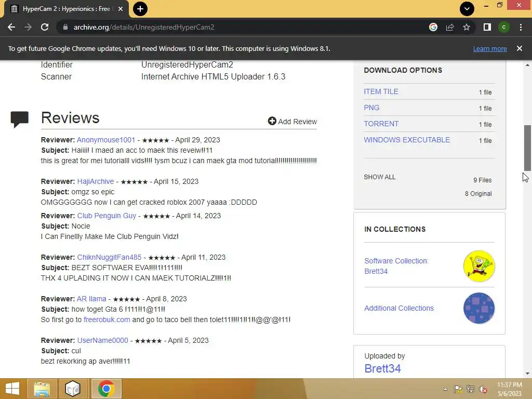The height and width of the screenshot is (399, 532).
Task: Open reviewer UserName0000 profile
Action: point(102,340)
